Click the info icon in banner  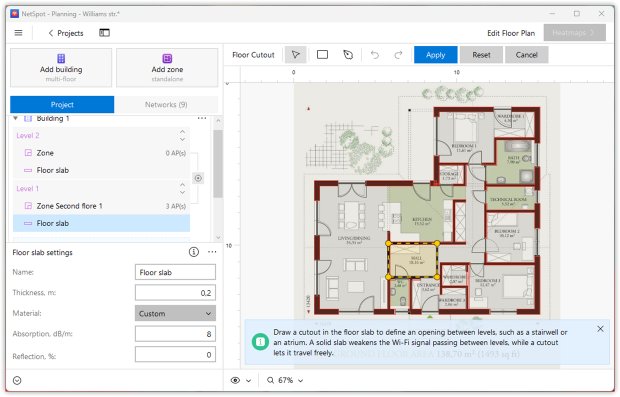tap(260, 341)
